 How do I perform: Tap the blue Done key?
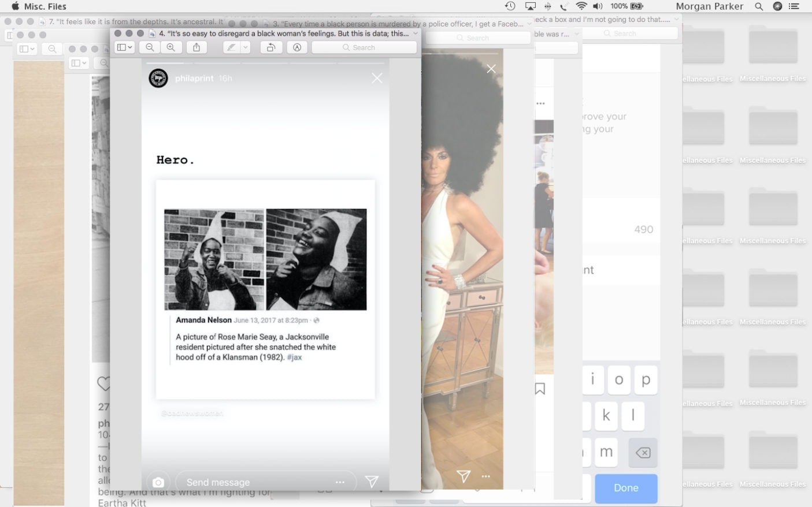point(626,488)
